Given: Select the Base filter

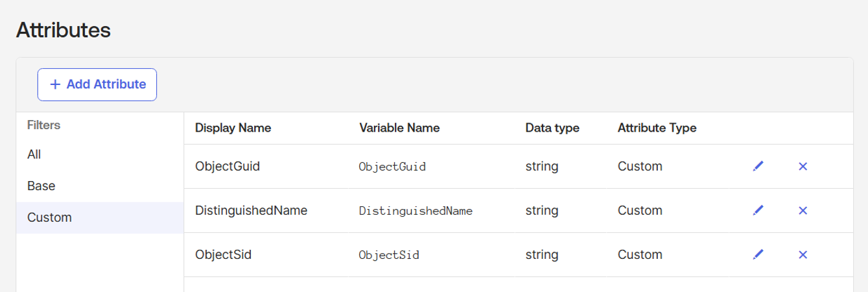Looking at the screenshot, I should (x=41, y=186).
